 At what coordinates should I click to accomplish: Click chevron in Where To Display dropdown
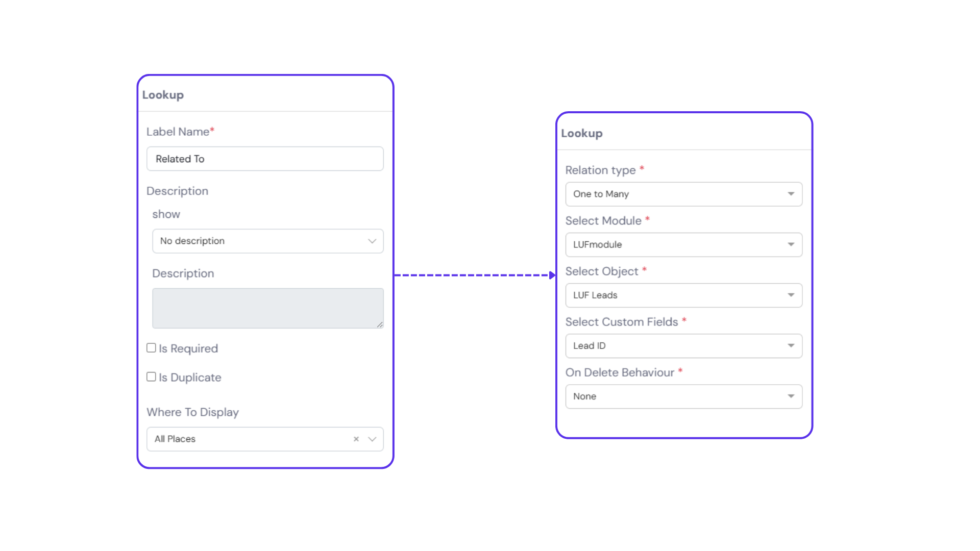(372, 439)
